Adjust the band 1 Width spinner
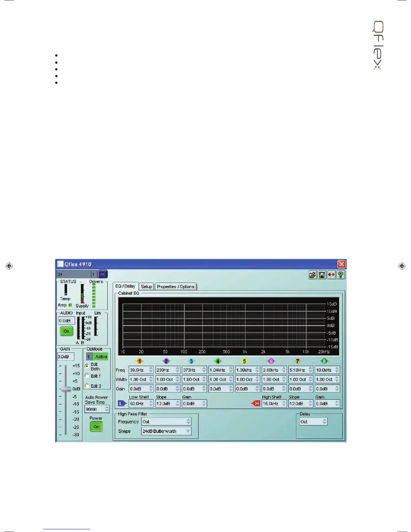 tap(141, 379)
